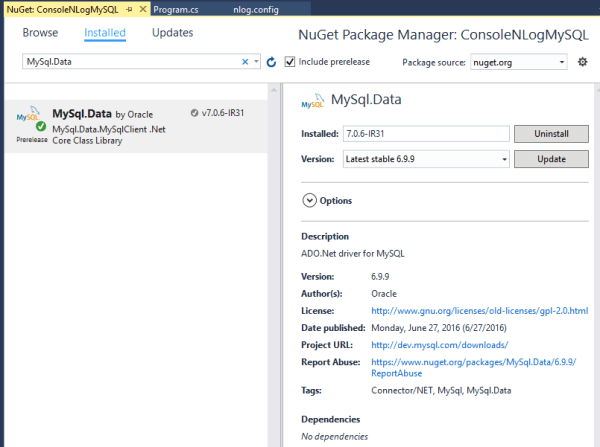Select the MySql.Data by Oracle package row
This screenshot has height=447, width=600.
tap(136, 127)
